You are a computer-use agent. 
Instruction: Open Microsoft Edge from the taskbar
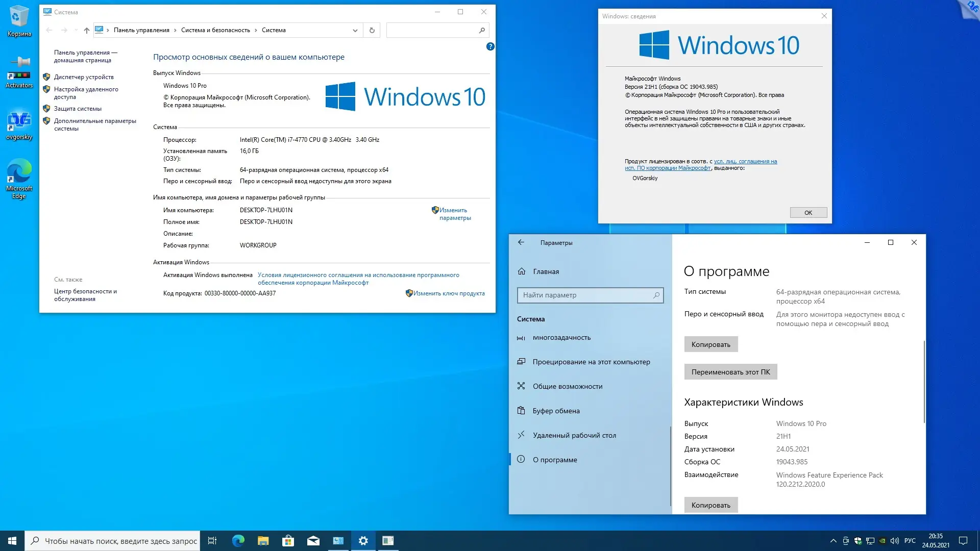coord(238,541)
